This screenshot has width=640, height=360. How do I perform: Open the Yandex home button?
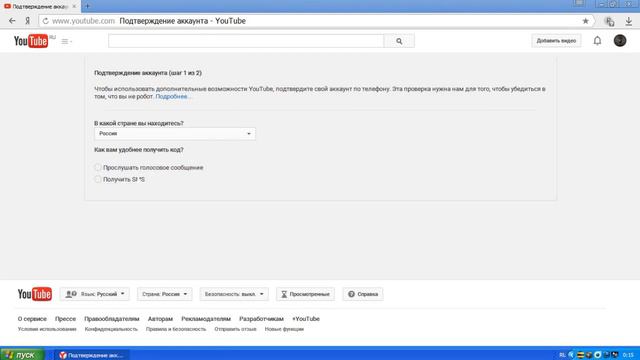[27, 21]
